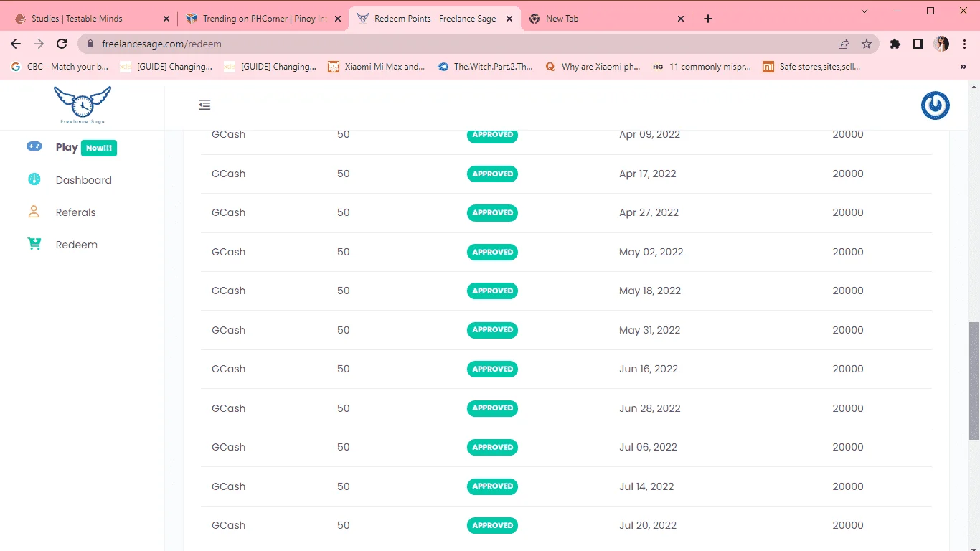This screenshot has height=551, width=980.
Task: Click APPROVED badge for Apr 09, 2022
Action: point(492,135)
